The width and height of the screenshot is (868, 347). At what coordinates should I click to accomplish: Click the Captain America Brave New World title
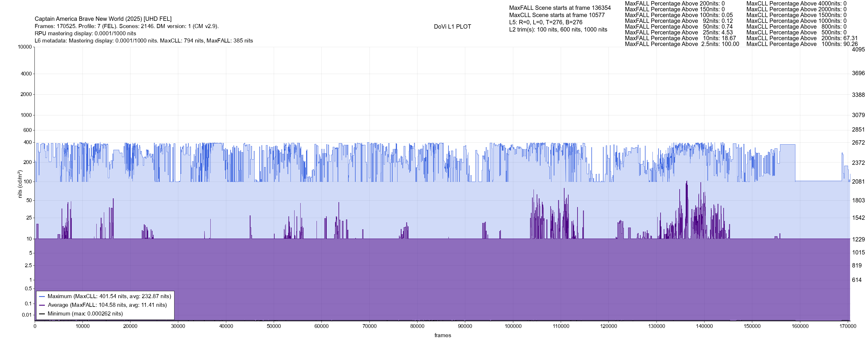[x=103, y=19]
